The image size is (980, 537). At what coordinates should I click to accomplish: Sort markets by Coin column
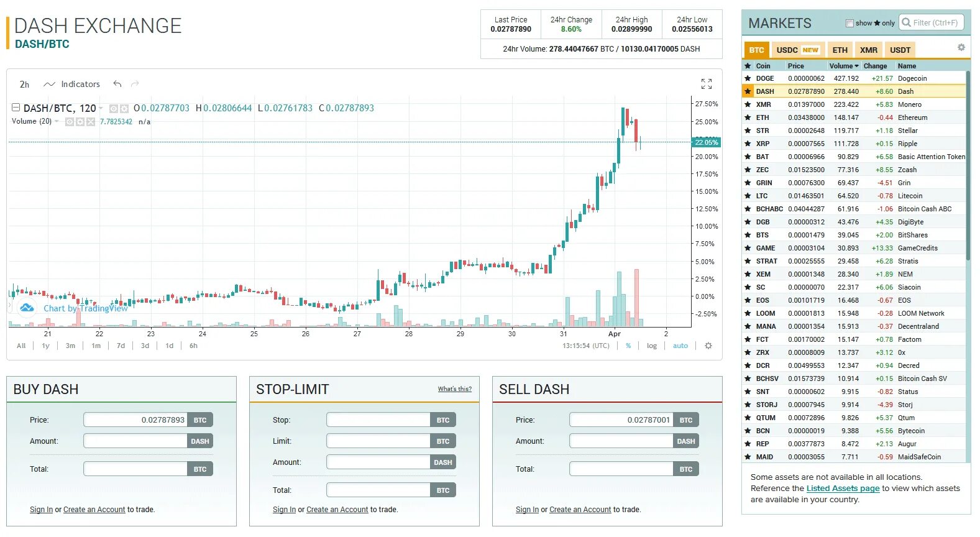pos(763,66)
